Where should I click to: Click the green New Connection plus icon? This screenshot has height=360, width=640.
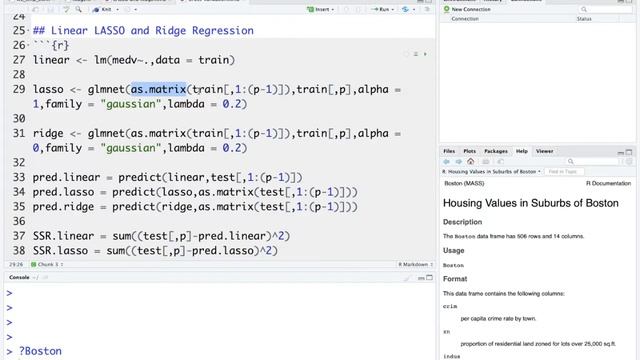pos(447,9)
